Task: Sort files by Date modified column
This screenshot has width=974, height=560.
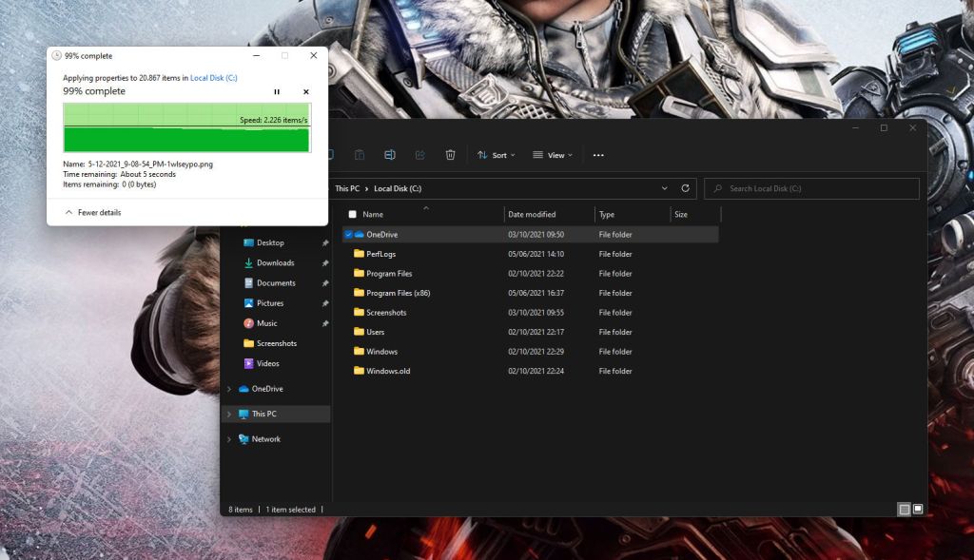Action: pyautogui.click(x=532, y=215)
